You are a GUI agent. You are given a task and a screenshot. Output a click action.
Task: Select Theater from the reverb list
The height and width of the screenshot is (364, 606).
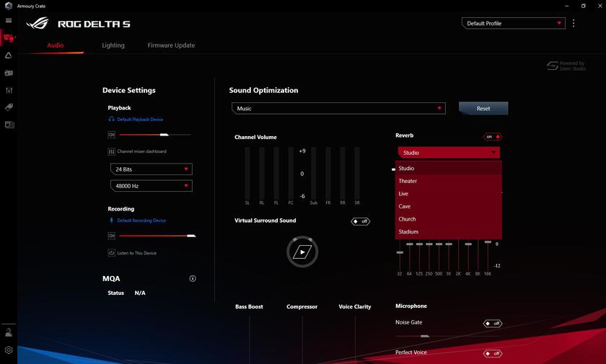click(408, 181)
